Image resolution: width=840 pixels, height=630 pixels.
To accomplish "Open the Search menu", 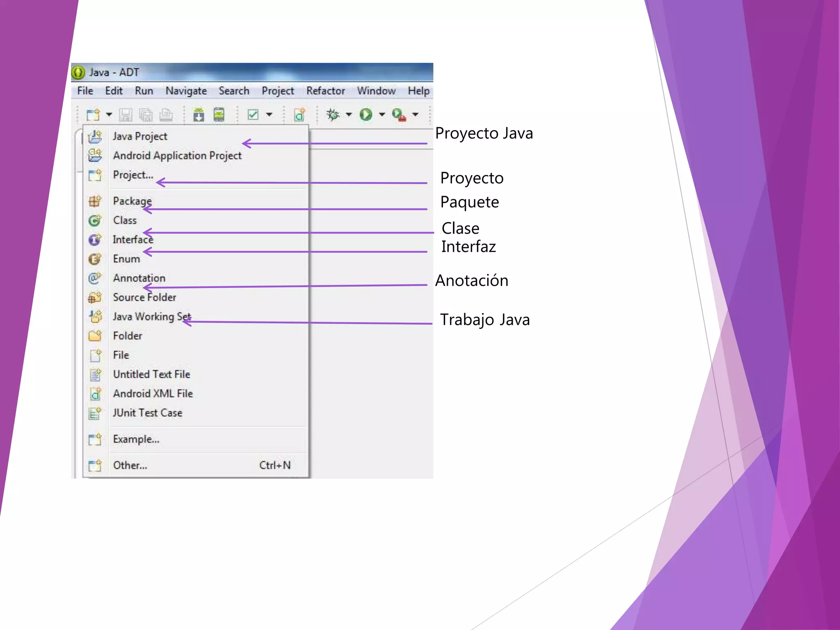I will (234, 91).
